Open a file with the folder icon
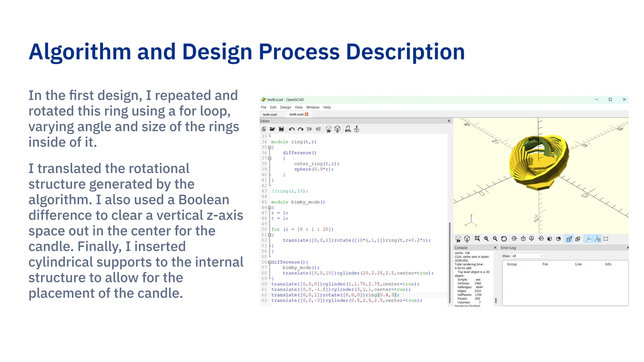This screenshot has height=362, width=644. 272,129
